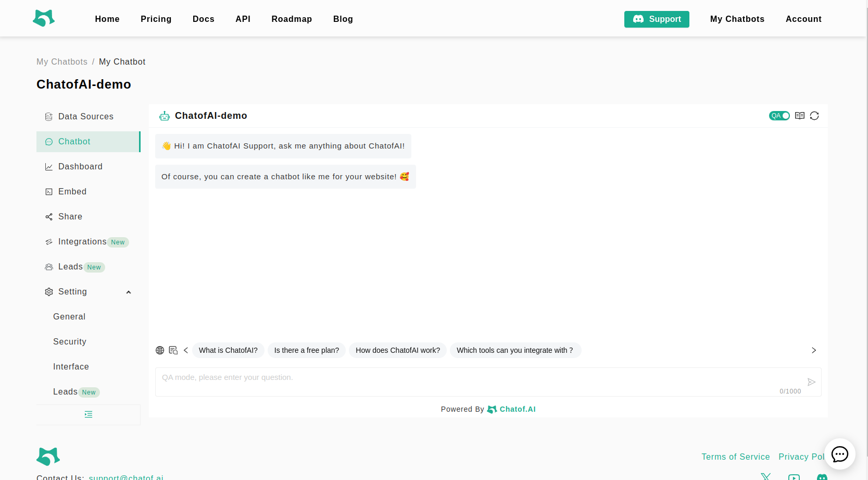Open the Dashboard sidebar item
The width and height of the screenshot is (868, 480).
pos(89,167)
